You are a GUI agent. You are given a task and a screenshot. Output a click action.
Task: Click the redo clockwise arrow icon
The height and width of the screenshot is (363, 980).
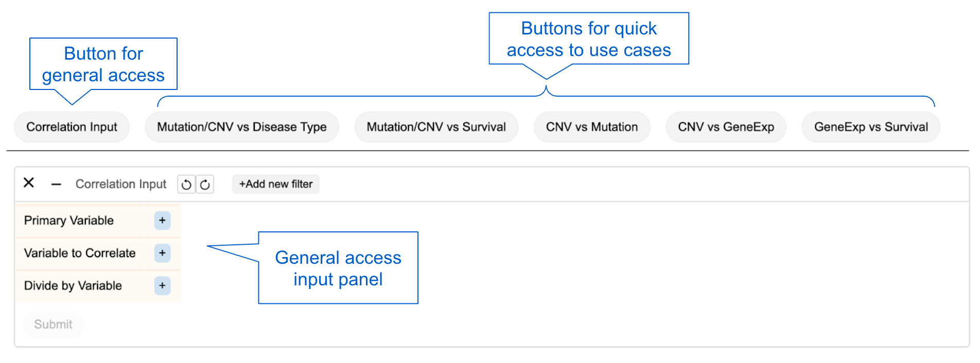[205, 184]
